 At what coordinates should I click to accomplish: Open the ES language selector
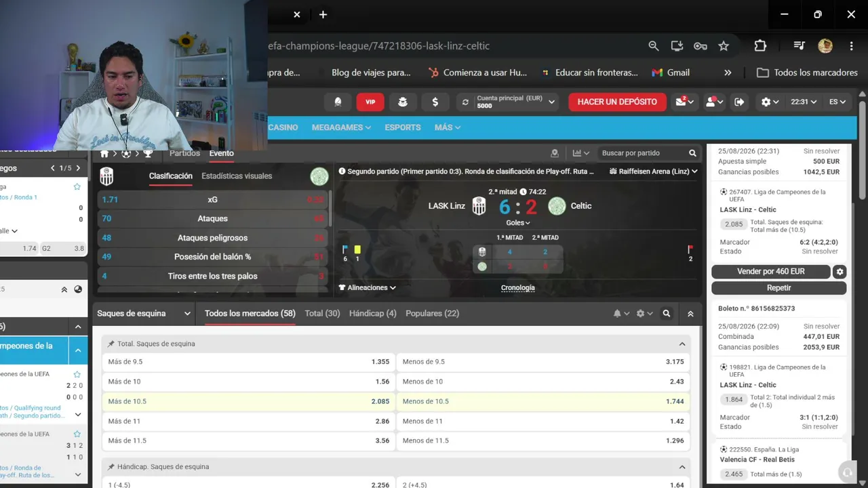pos(837,102)
